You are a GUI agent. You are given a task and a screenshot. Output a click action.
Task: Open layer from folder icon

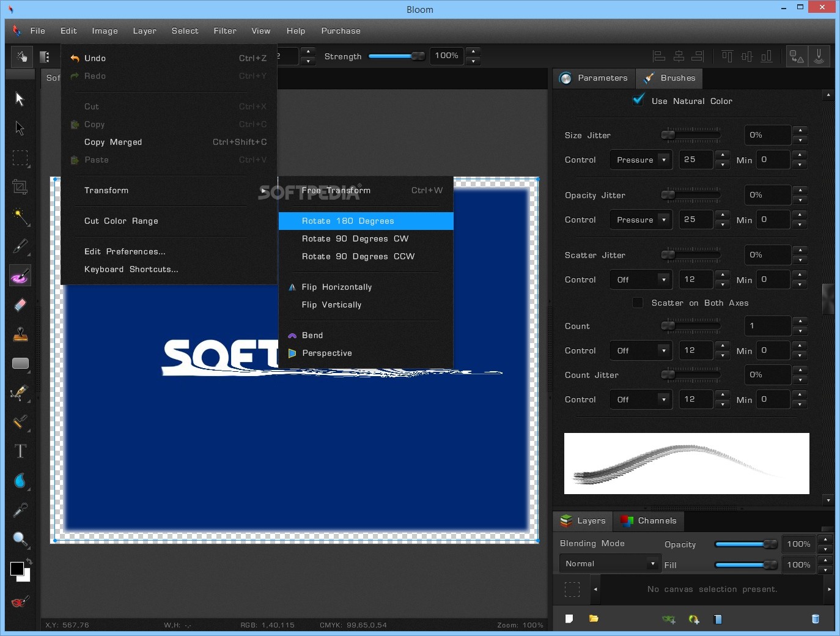(594, 619)
